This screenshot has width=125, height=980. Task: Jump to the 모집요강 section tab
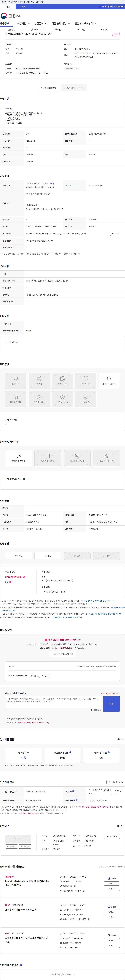(11, 30)
